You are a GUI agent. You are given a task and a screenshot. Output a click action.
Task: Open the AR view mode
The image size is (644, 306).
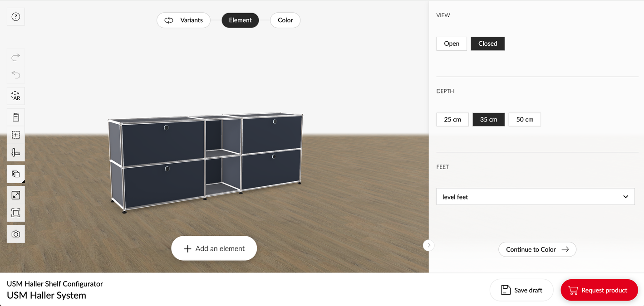point(15,96)
